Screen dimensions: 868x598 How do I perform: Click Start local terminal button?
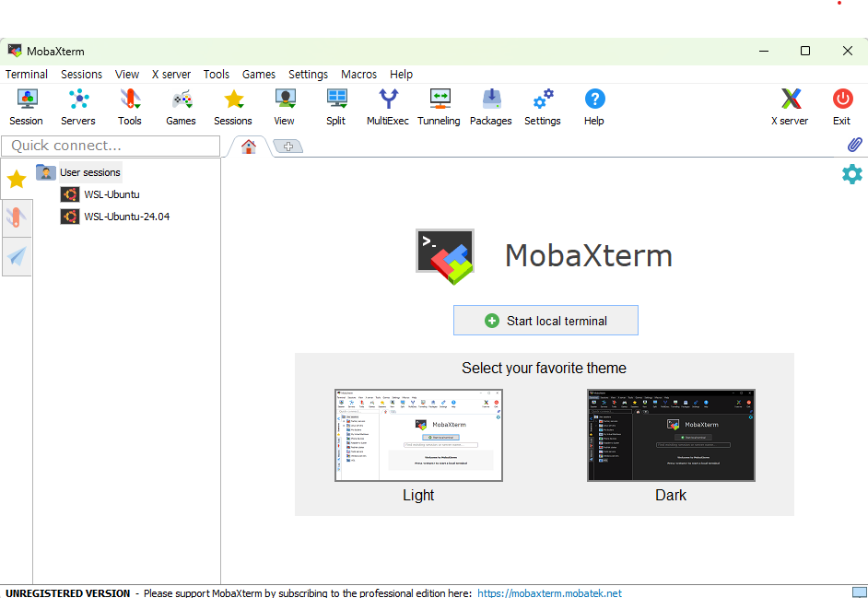[545, 321]
